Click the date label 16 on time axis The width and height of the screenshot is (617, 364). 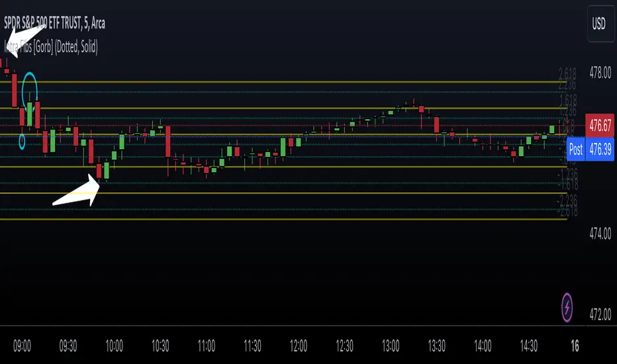pyautogui.click(x=575, y=346)
